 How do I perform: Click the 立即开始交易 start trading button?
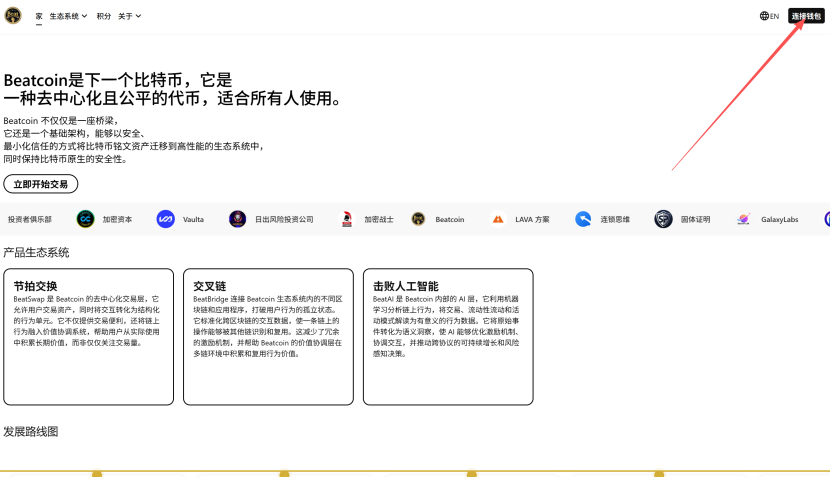point(41,184)
